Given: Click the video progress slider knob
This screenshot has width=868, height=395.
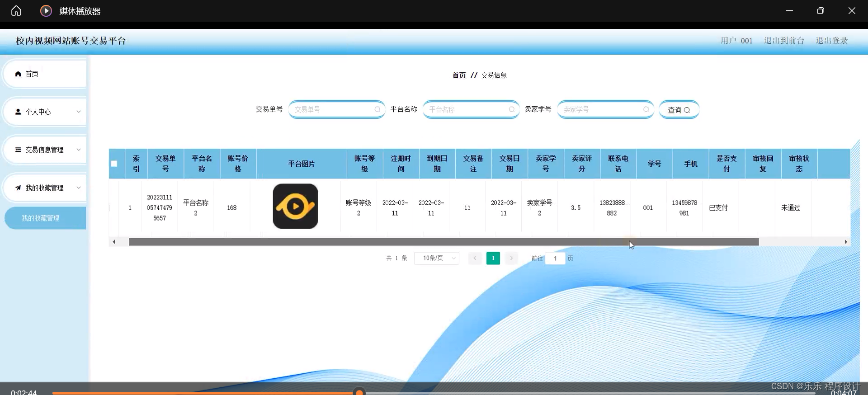Looking at the screenshot, I should [x=359, y=392].
